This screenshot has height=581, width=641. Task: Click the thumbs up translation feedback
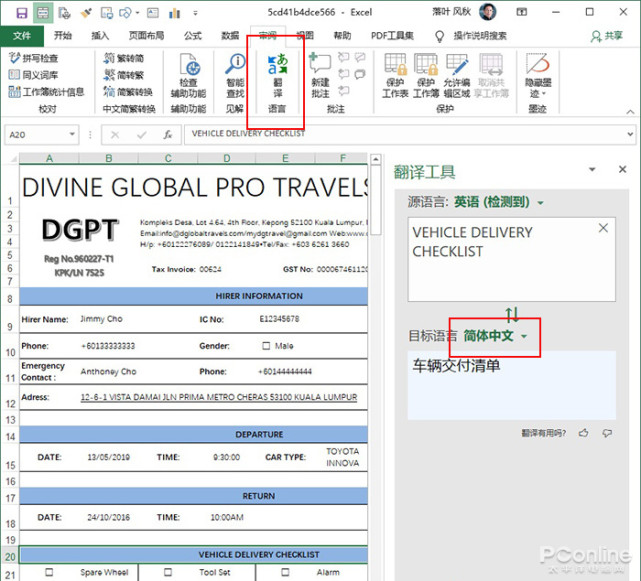[583, 433]
